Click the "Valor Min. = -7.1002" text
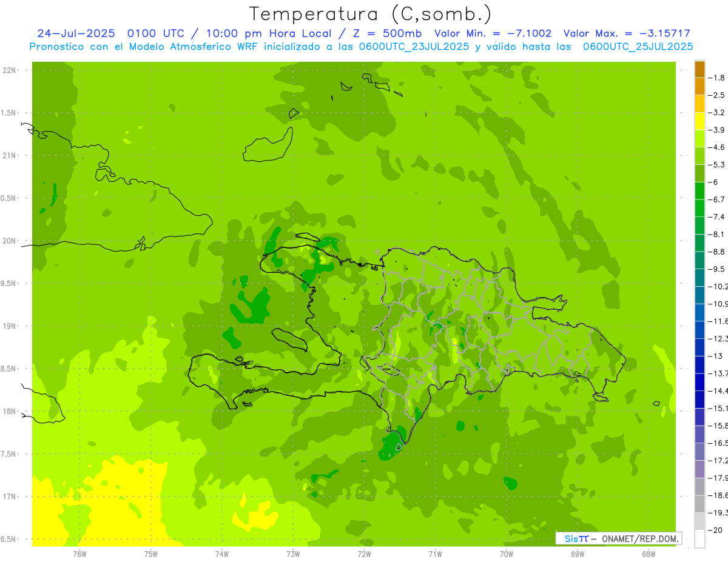Image resolution: width=728 pixels, height=562 pixels. coord(493,33)
